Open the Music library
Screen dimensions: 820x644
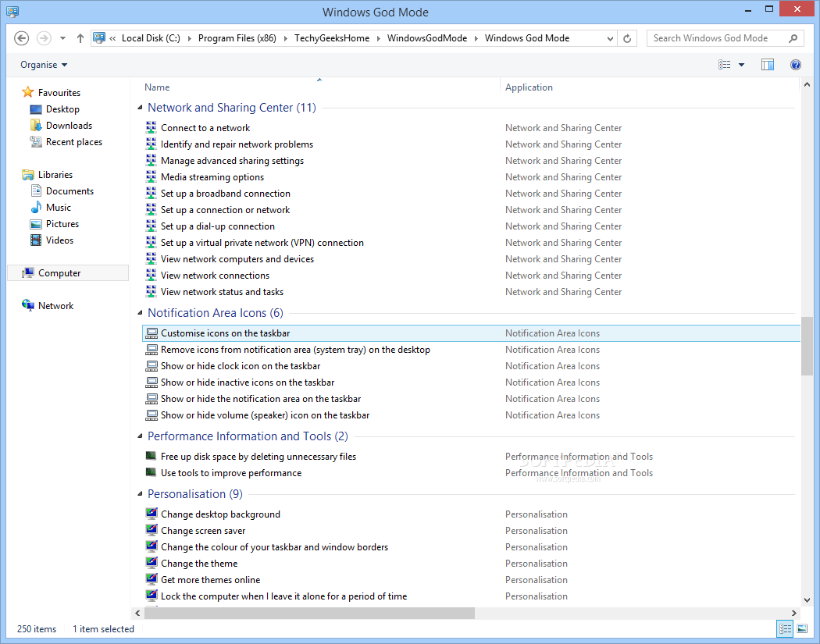[51, 208]
